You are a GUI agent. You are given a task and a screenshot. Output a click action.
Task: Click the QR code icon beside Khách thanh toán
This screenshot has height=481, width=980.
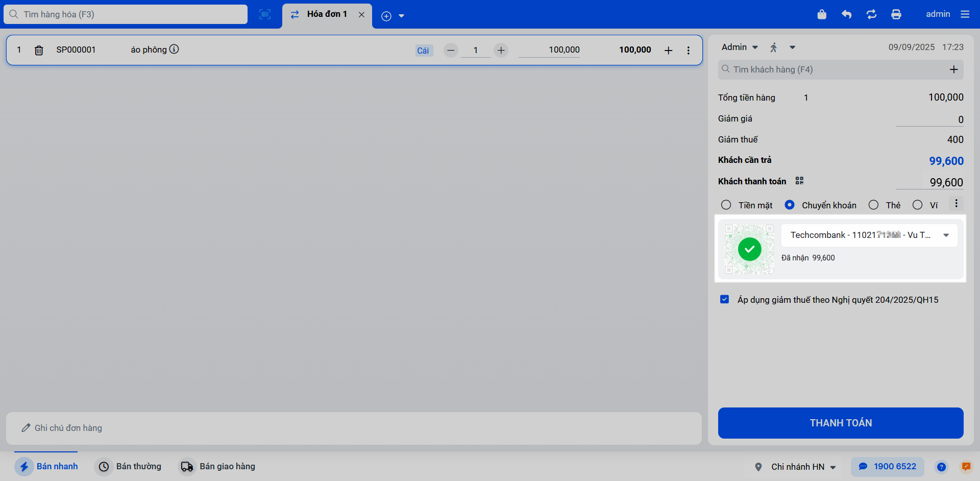coord(799,181)
